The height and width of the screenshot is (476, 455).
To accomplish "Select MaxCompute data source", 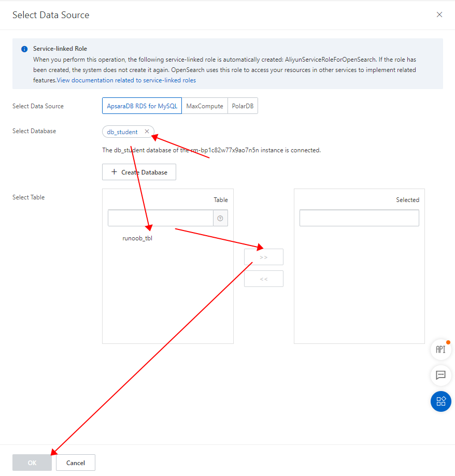I will point(205,106).
